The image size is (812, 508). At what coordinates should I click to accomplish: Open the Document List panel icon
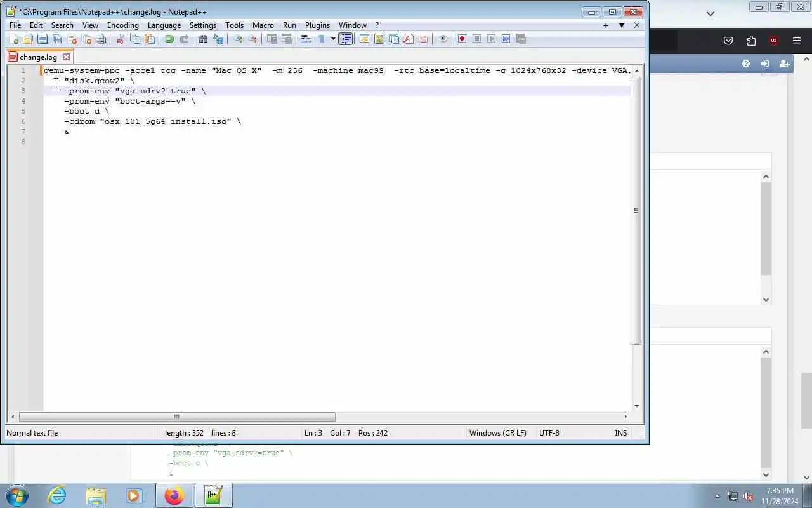tap(393, 39)
